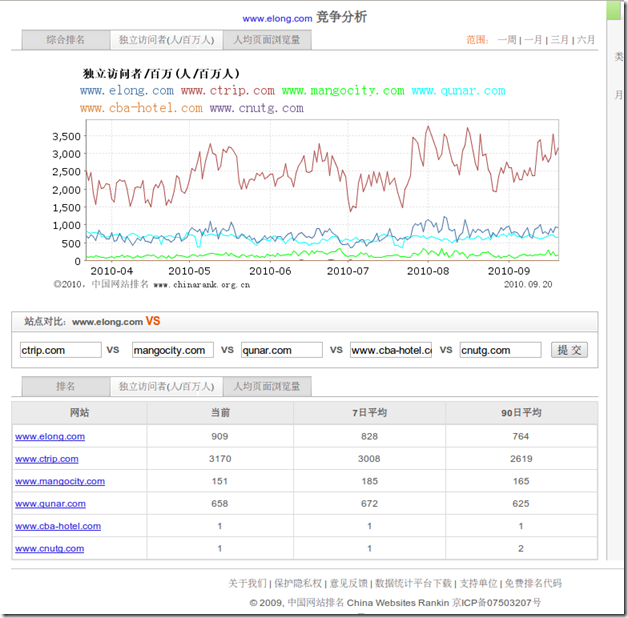
Task: Open the 保护隐私权 footer link
Action: click(x=298, y=583)
